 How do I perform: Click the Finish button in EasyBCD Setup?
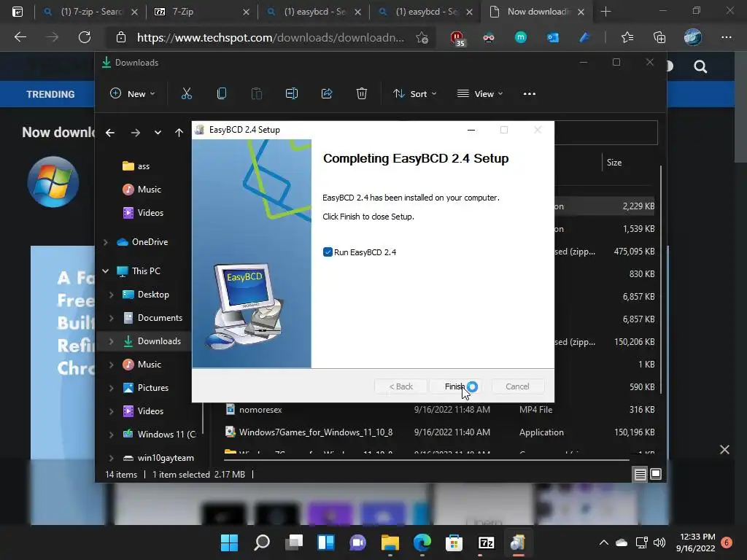[x=455, y=386]
